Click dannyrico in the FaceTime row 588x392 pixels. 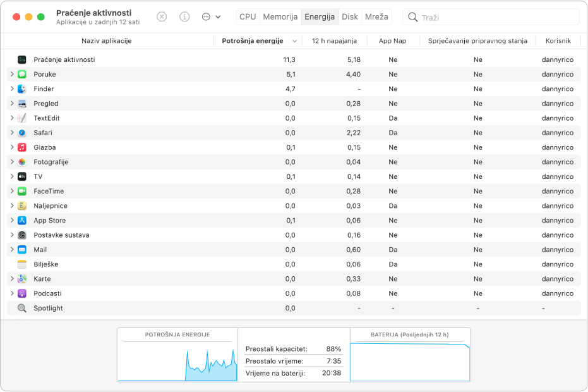click(557, 191)
